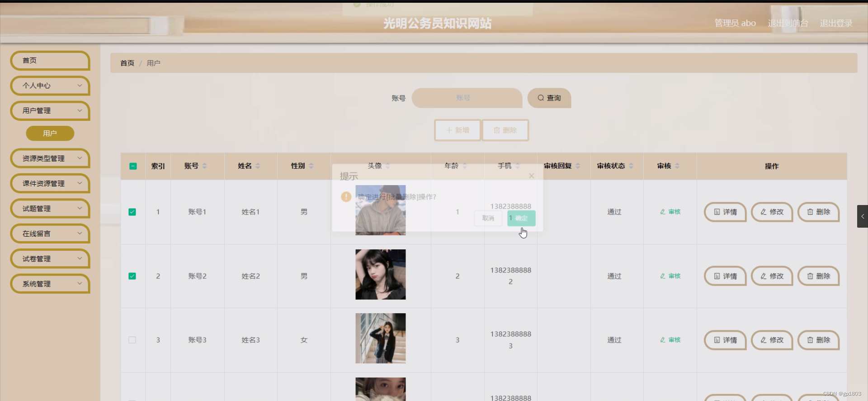
Task: Click the 姓名3 name cell
Action: [x=250, y=340]
